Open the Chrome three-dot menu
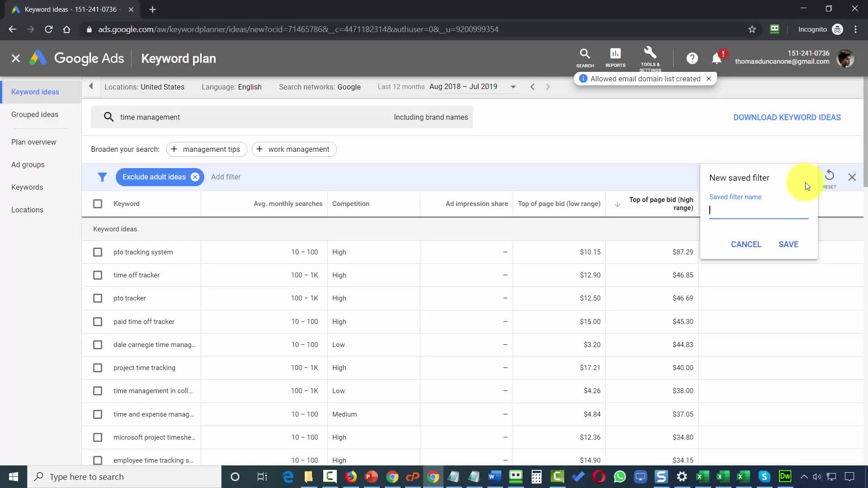Viewport: 868px width, 488px height. [x=855, y=29]
